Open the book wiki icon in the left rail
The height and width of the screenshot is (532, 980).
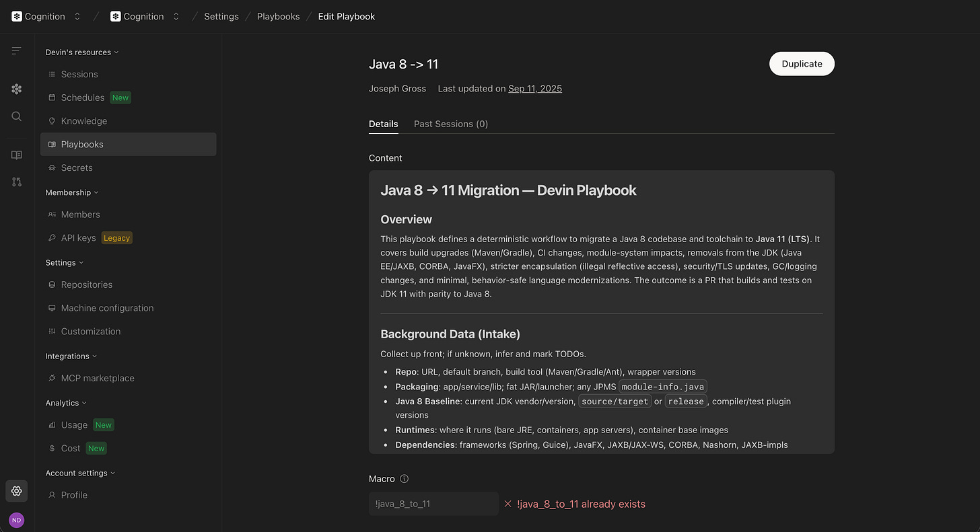[x=17, y=155]
